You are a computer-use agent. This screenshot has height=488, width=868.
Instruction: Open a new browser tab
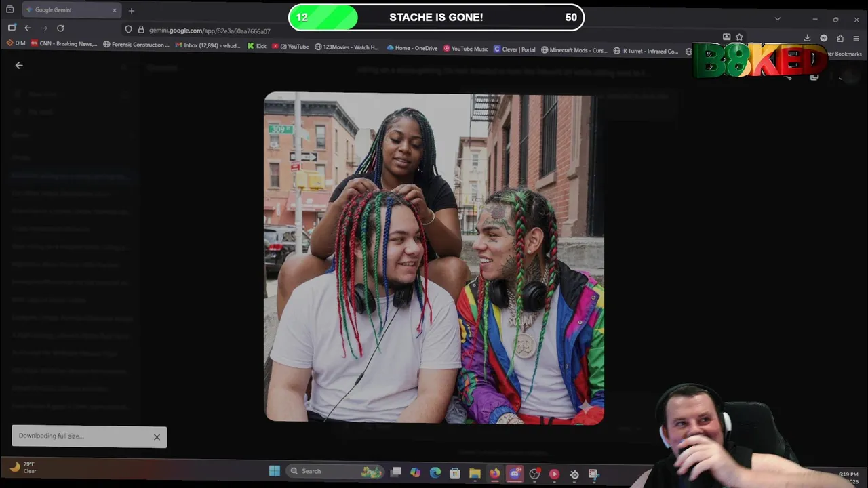tap(132, 10)
